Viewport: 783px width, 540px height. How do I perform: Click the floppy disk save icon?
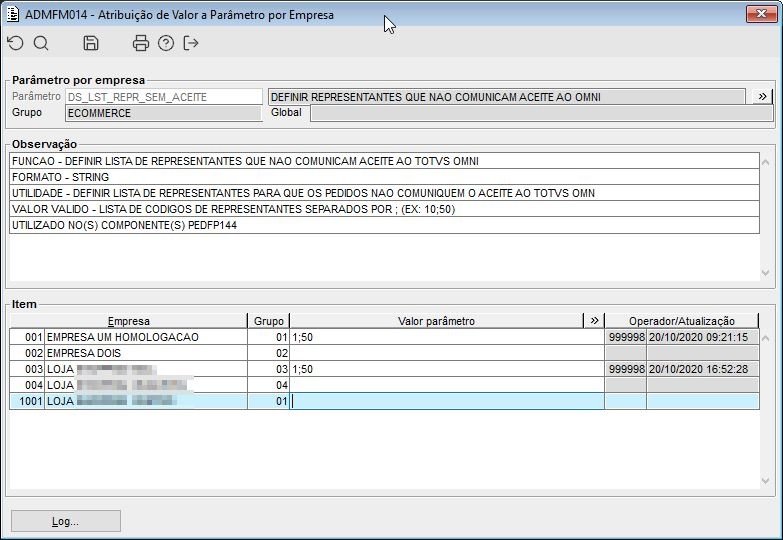click(90, 43)
